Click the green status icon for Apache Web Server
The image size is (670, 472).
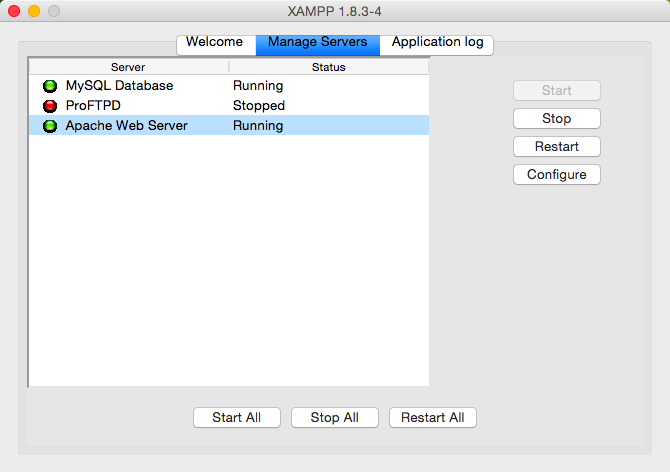pos(50,126)
